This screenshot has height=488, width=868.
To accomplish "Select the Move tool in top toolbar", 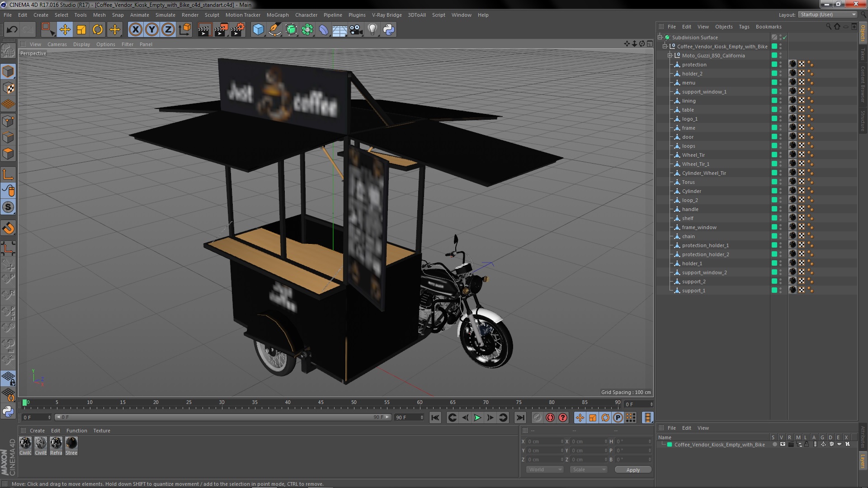I will [65, 30].
